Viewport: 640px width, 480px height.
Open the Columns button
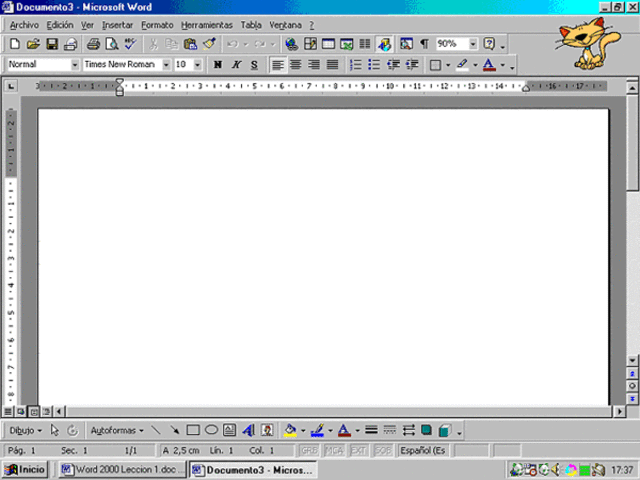365,44
